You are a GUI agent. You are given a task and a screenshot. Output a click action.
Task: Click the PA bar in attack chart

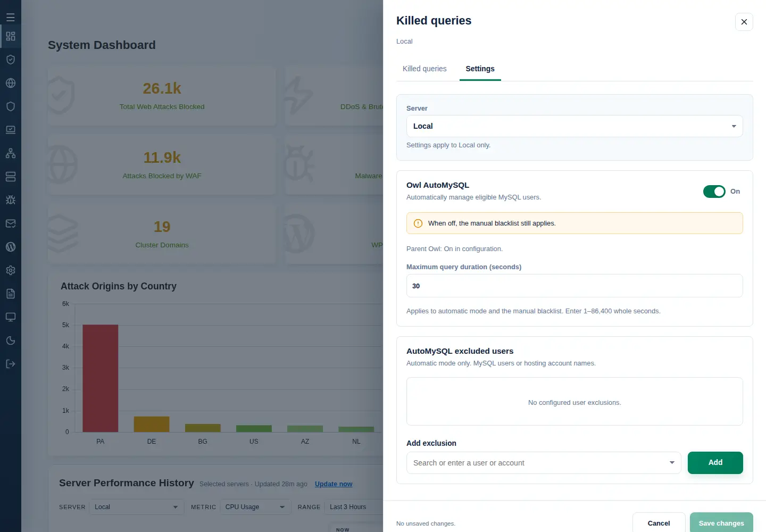pyautogui.click(x=101, y=378)
